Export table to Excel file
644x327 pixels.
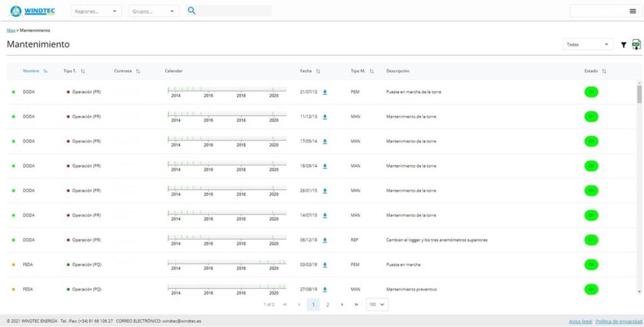point(636,45)
